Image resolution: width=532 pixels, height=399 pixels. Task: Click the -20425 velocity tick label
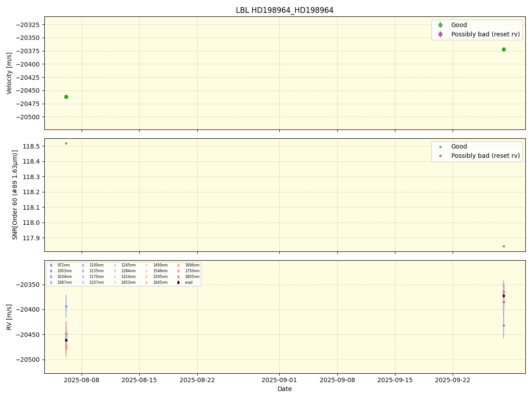coord(29,78)
